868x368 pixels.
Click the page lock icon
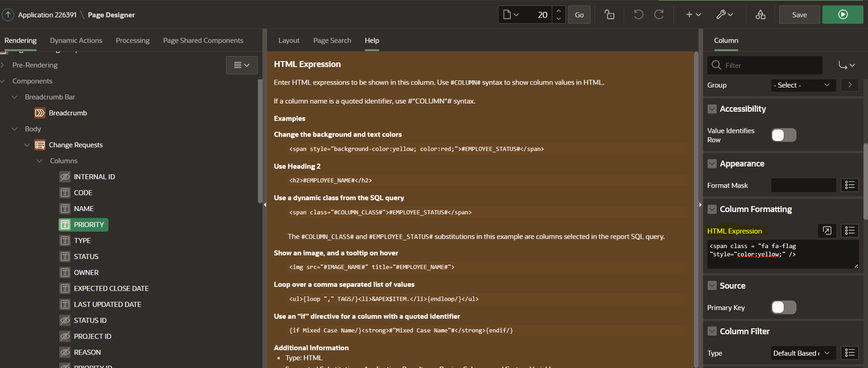click(609, 15)
